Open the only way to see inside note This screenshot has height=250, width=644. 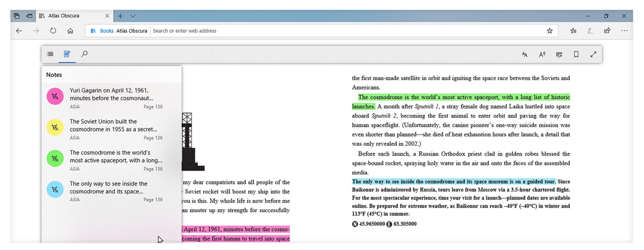click(112, 191)
